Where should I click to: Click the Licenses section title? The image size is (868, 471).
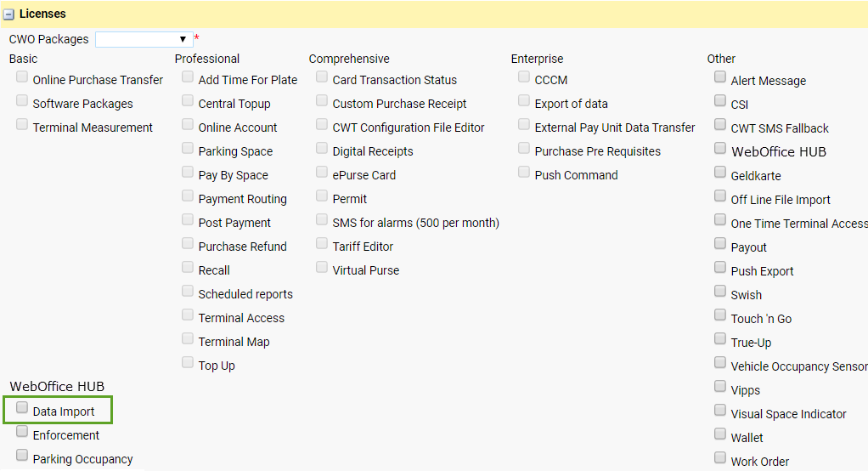[x=42, y=14]
